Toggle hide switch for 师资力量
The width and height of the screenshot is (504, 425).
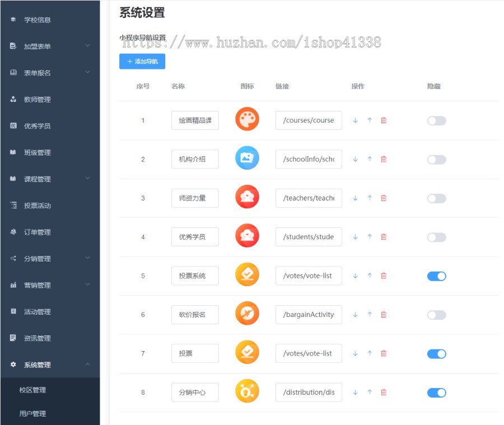(436, 199)
